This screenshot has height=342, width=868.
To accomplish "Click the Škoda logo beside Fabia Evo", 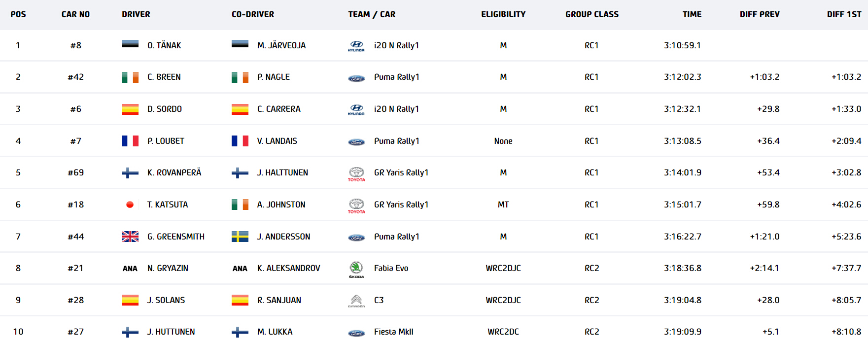I will tap(356, 269).
